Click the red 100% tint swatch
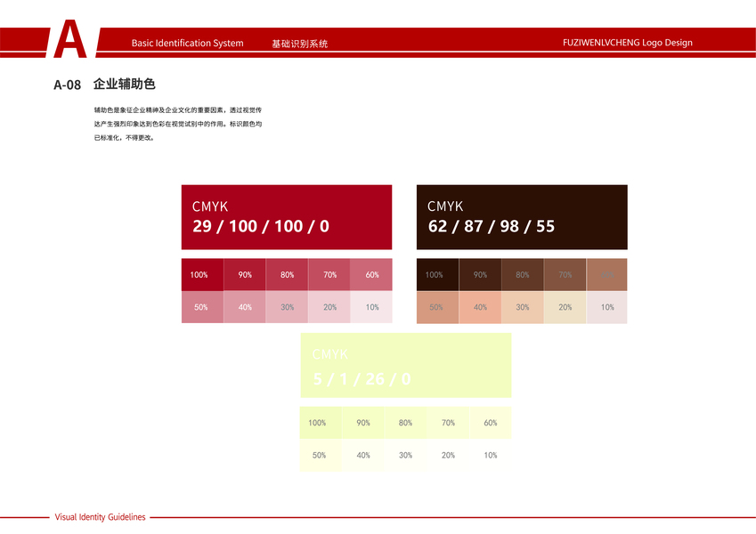Viewport: 756px width, 534px height. (x=202, y=275)
